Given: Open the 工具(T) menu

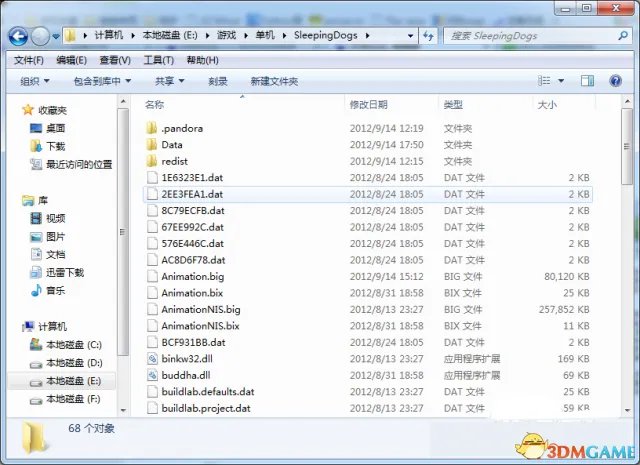Looking at the screenshot, I should (x=159, y=60).
